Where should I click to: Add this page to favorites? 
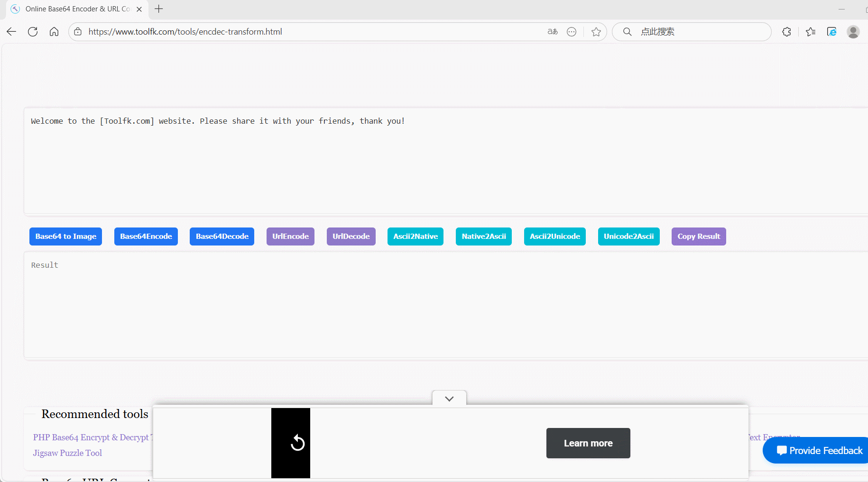click(x=596, y=32)
